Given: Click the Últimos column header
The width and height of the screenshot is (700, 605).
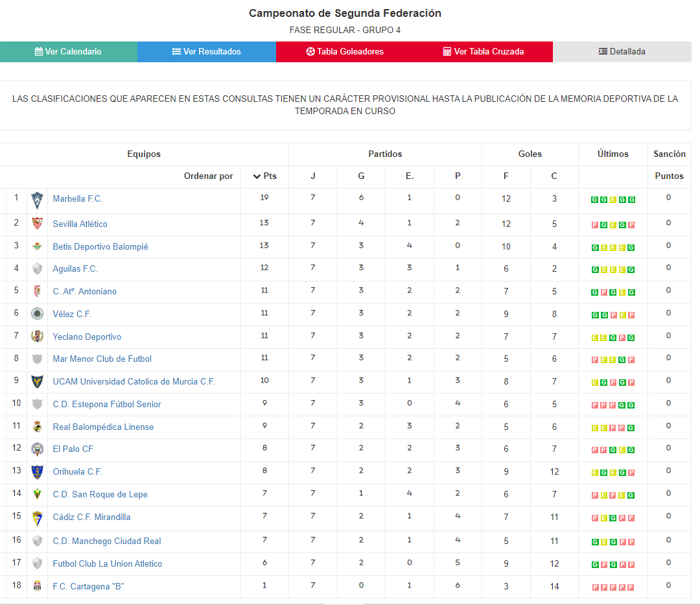Looking at the screenshot, I should [x=613, y=154].
